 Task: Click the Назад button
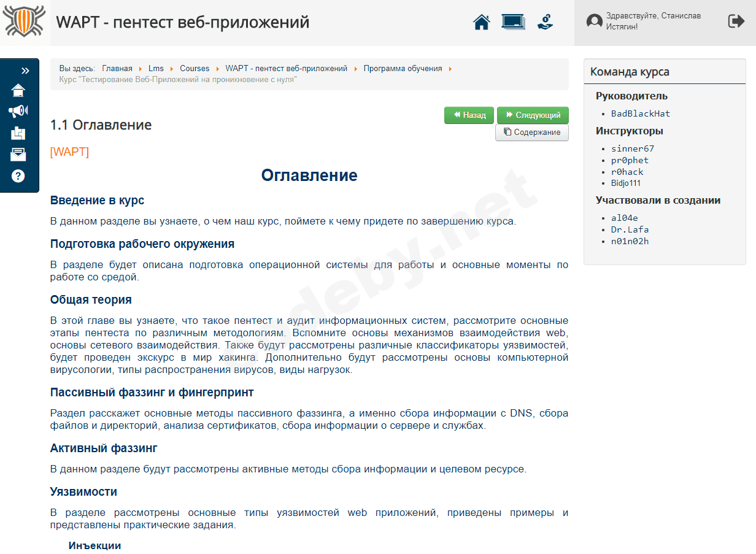point(469,115)
